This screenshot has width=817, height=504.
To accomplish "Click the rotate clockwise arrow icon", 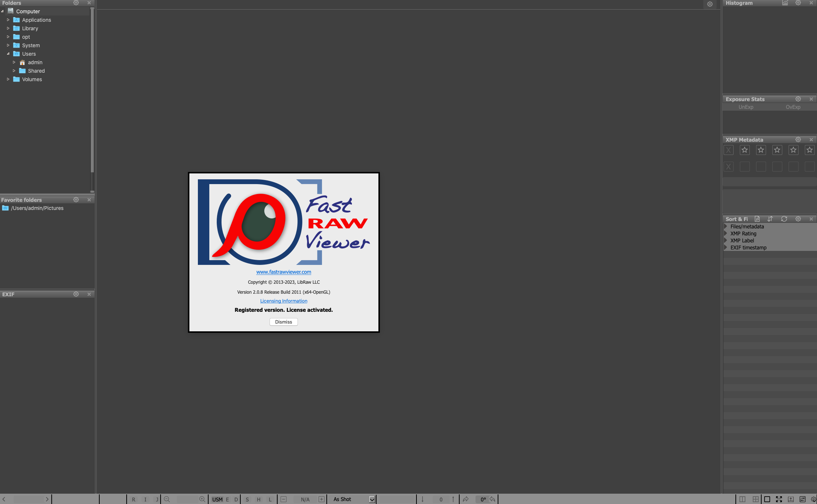I will pyautogui.click(x=466, y=499).
